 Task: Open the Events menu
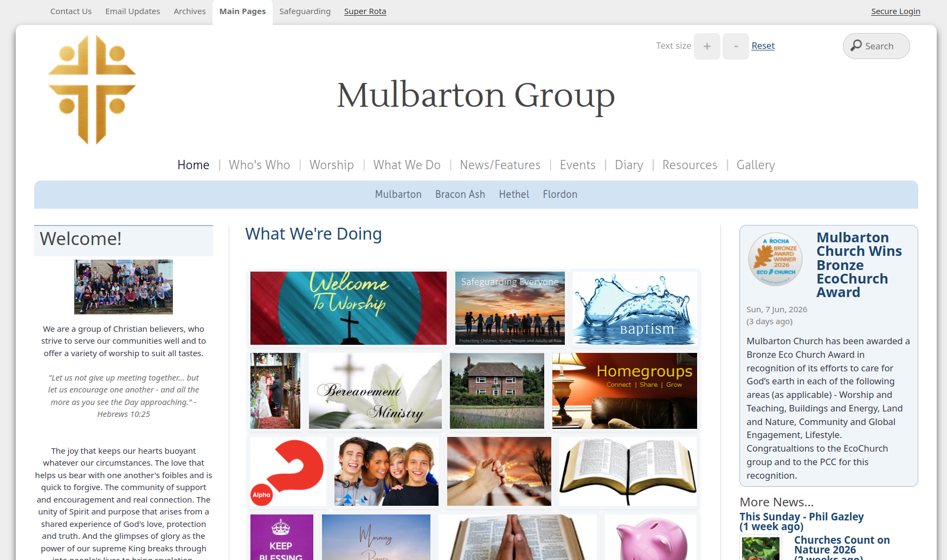click(578, 165)
